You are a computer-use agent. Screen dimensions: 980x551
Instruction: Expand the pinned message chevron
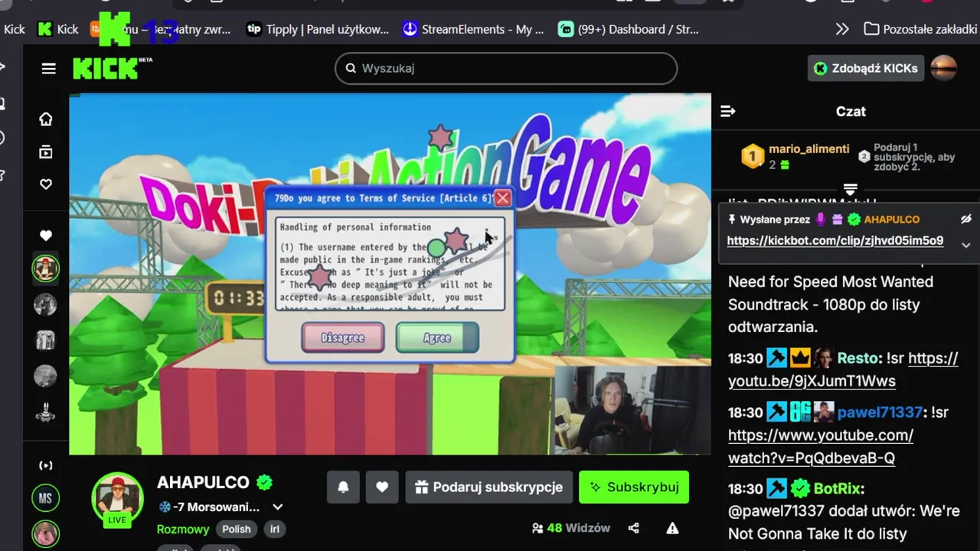pyautogui.click(x=966, y=245)
